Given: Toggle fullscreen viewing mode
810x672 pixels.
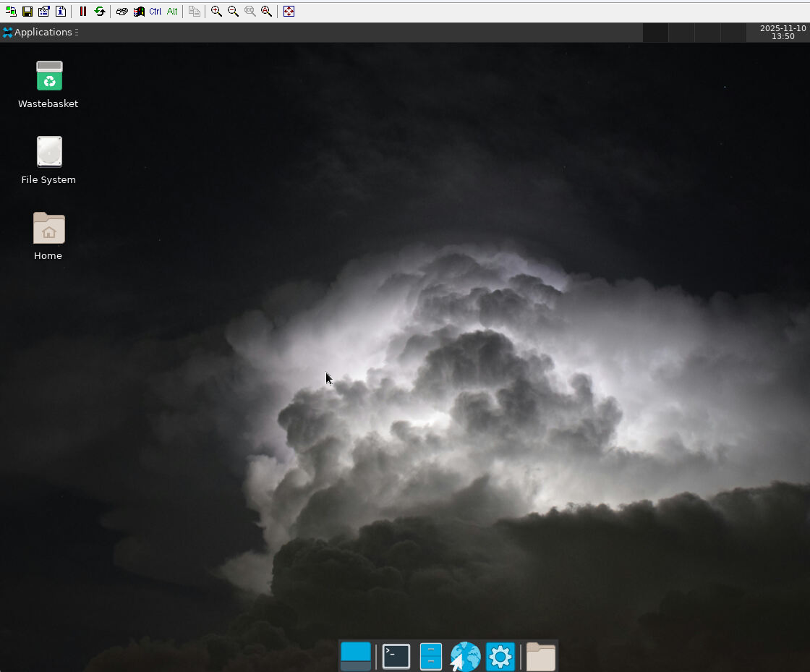Looking at the screenshot, I should click(289, 11).
